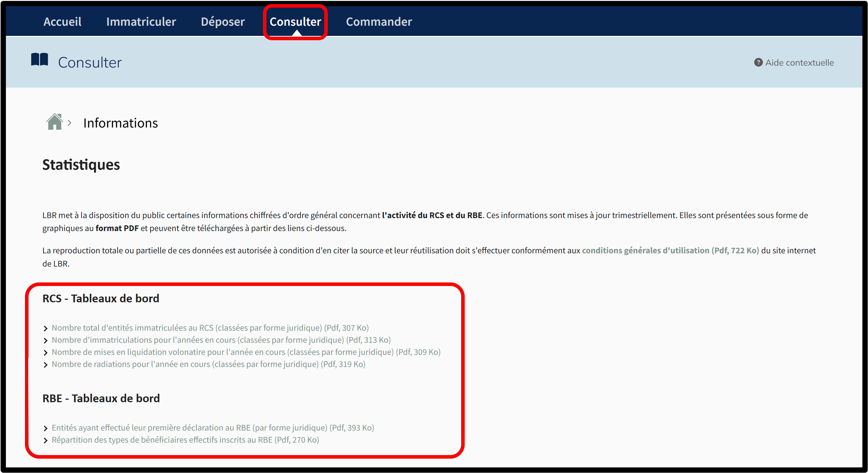Click the Informations breadcrumb text
This screenshot has width=868, height=473.
click(121, 123)
